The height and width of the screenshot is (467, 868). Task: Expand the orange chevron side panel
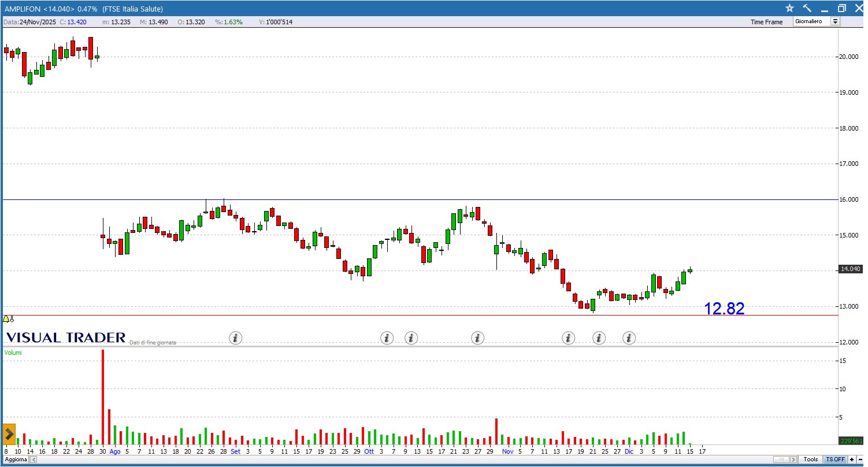[x=9, y=433]
